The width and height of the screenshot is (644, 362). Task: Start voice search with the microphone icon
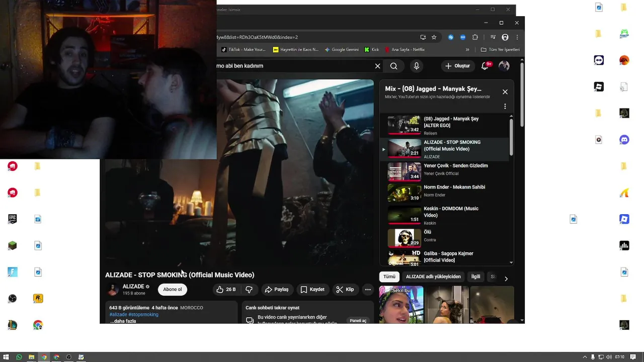pyautogui.click(x=416, y=66)
